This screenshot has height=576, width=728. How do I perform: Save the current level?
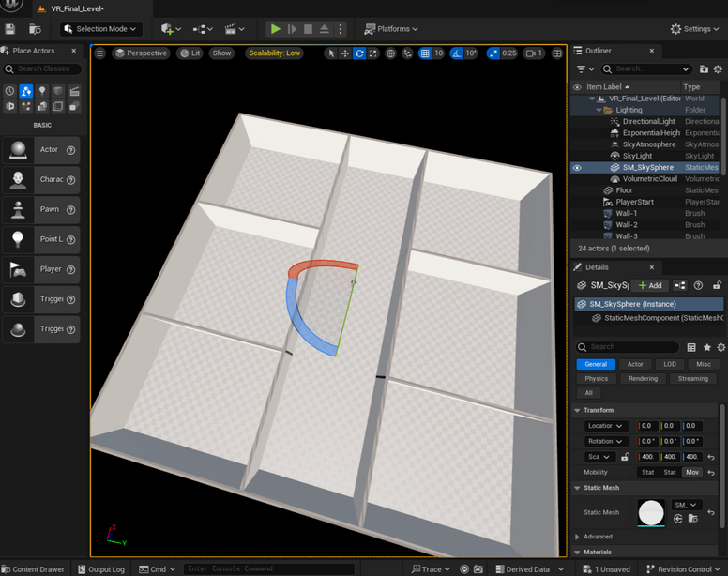point(9,29)
